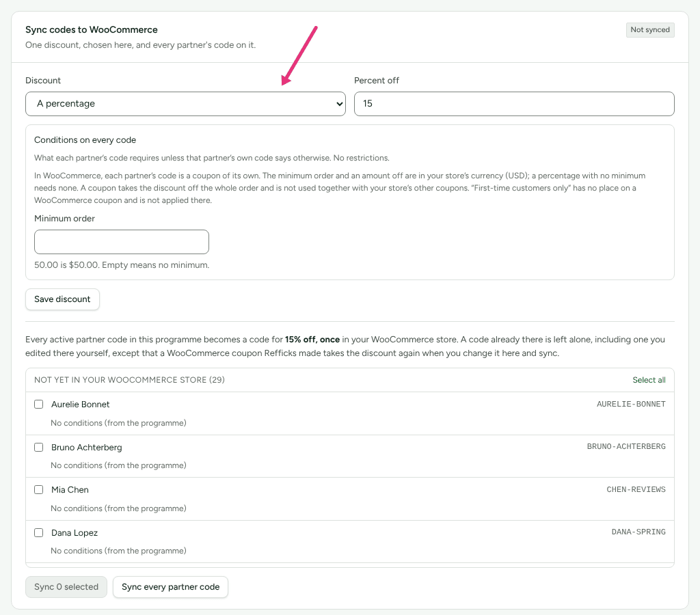Screen dimensions: 700x615
Task: Click the Mia Chen partner name
Action: [70, 489]
